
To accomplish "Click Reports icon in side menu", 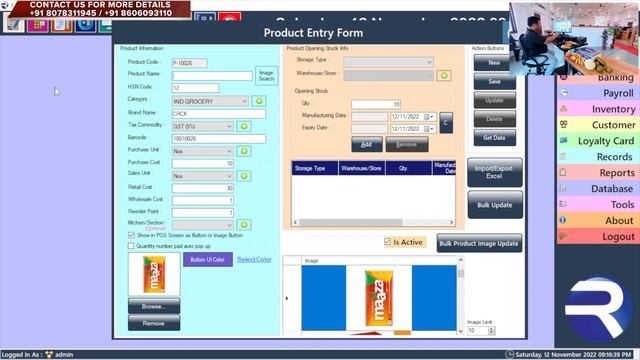I will pos(563,172).
